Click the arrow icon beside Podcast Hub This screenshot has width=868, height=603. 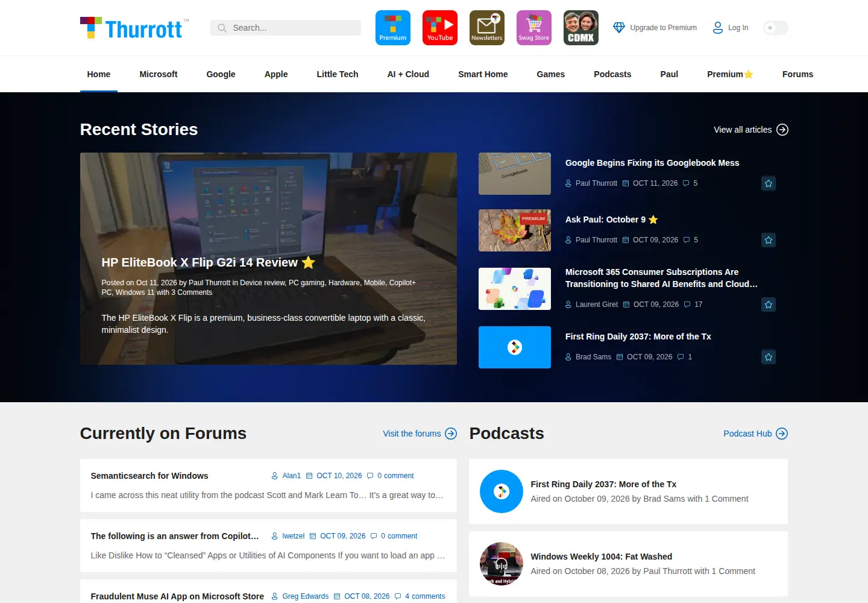click(x=782, y=434)
